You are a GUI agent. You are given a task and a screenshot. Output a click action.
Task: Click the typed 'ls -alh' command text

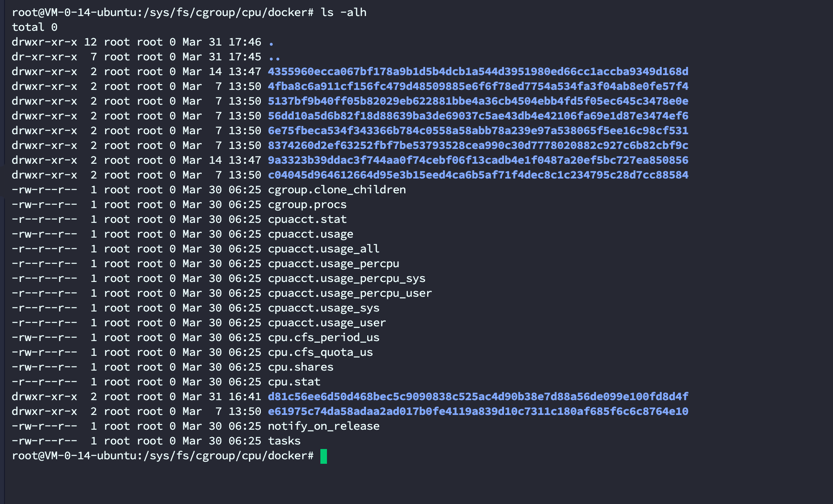click(x=343, y=12)
